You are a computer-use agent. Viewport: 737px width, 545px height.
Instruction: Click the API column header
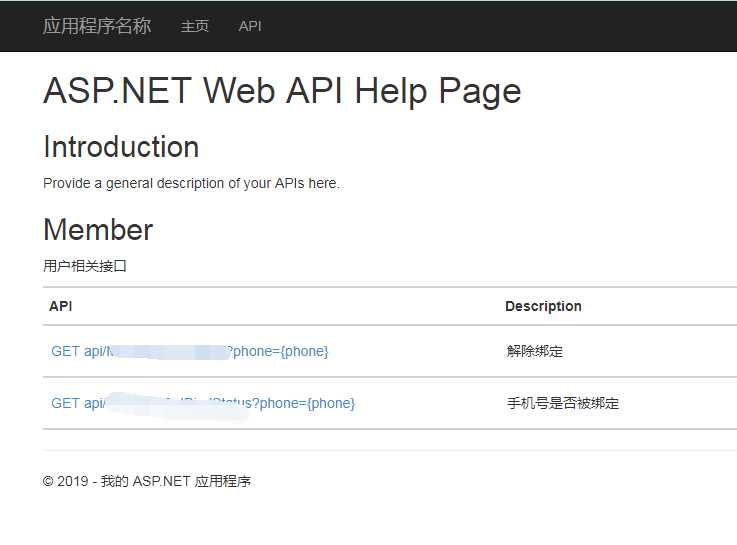pos(61,306)
